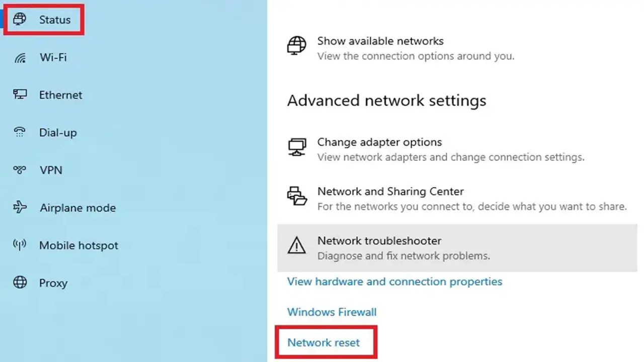Click the Show available networks globe icon
Viewport: 644px width, 362px height.
297,46
